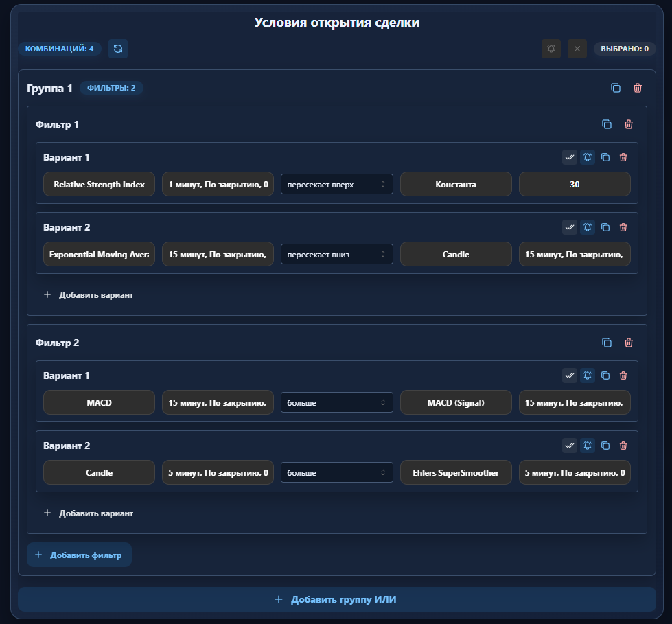Viewport: 672px width, 624px height.
Task: Copy Фильтр 2 using its duplicate icon
Action: pyautogui.click(x=606, y=343)
